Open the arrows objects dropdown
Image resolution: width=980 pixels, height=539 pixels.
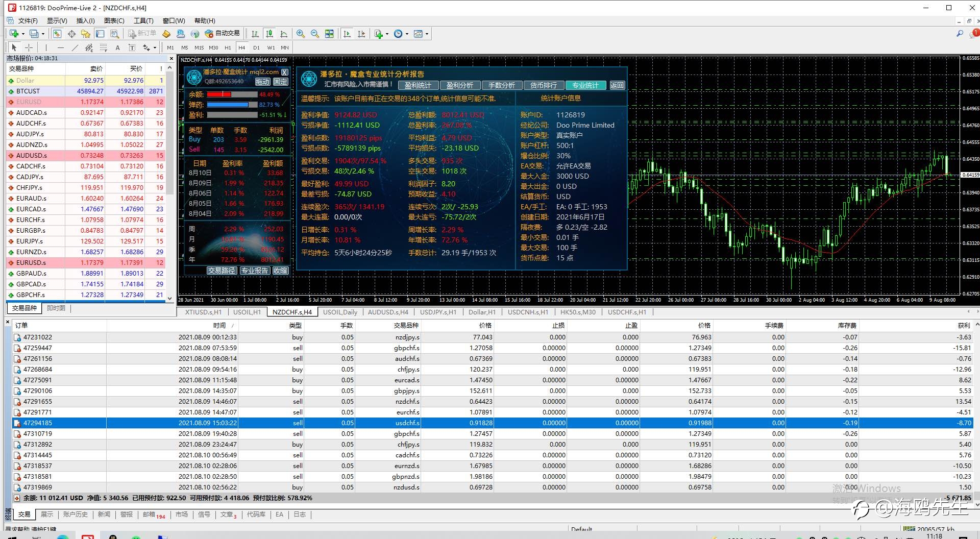[149, 47]
